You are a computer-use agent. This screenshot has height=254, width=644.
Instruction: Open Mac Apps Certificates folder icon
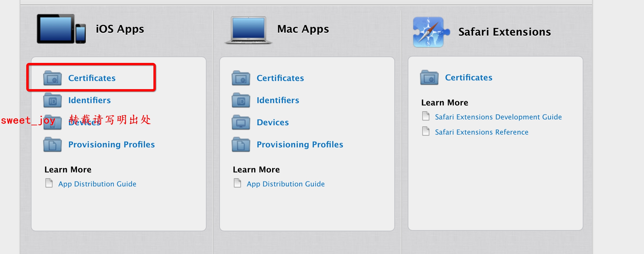[241, 78]
